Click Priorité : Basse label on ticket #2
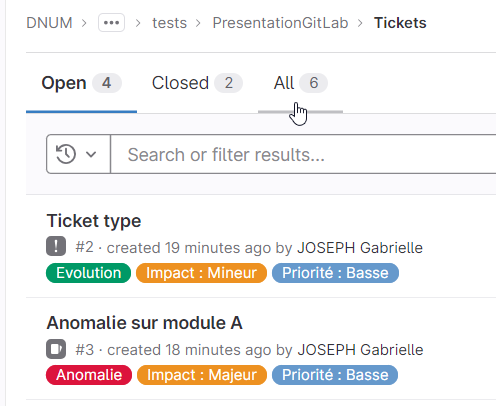Screen dimensions: 496x406 [x=335, y=273]
